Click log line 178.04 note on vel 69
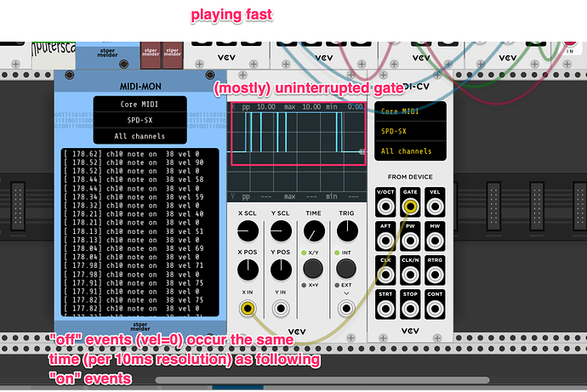Screen dimensions: 587x392 [x=134, y=248]
